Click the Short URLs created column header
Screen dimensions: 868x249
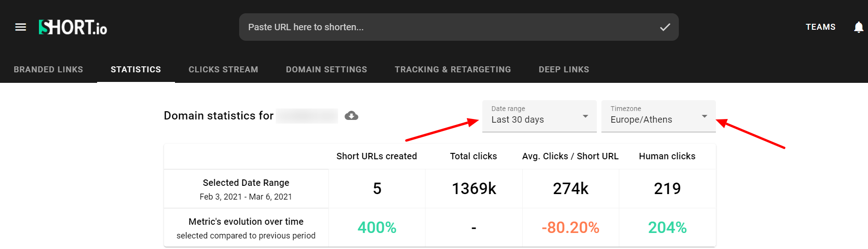(x=377, y=156)
